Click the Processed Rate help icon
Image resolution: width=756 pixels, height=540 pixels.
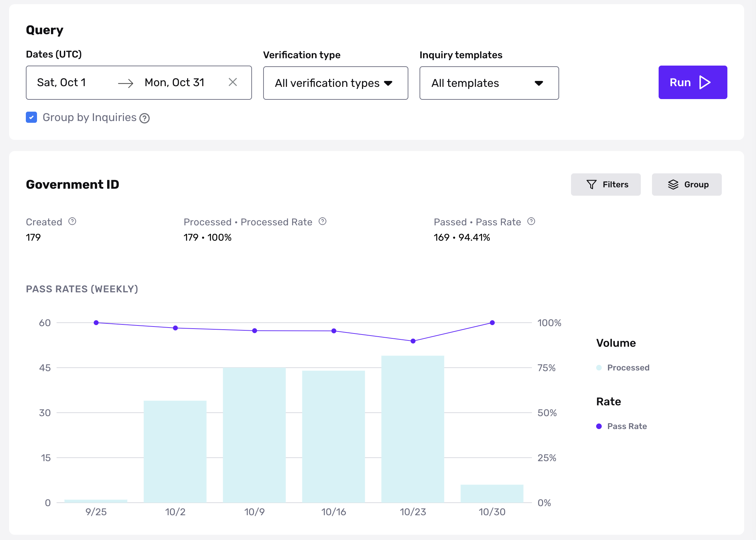[x=323, y=222]
